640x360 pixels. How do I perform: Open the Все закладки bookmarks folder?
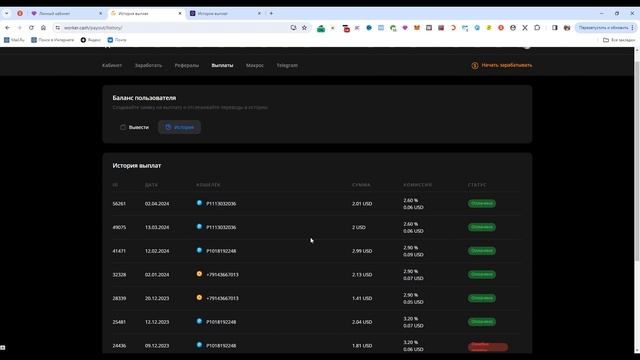(619, 40)
